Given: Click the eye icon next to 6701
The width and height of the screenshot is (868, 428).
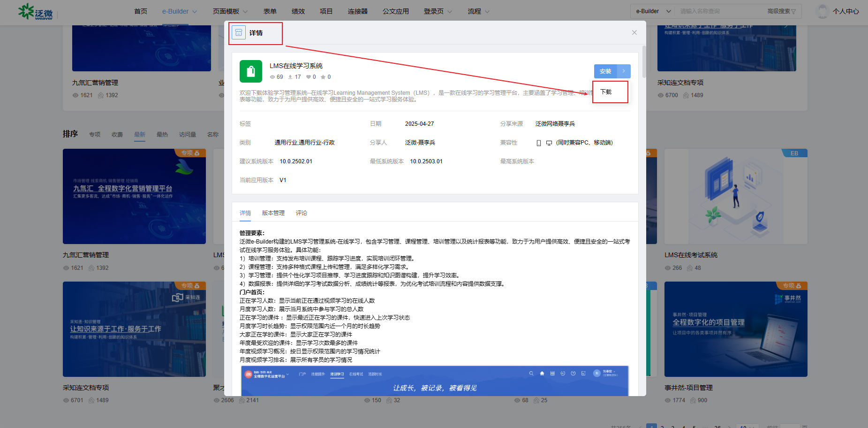Looking at the screenshot, I should [66, 400].
